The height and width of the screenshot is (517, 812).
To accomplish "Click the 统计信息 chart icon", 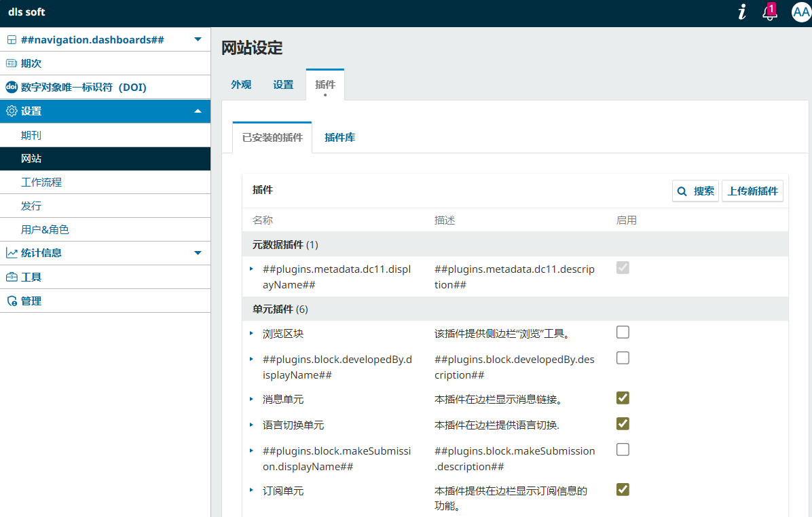I will 12,253.
